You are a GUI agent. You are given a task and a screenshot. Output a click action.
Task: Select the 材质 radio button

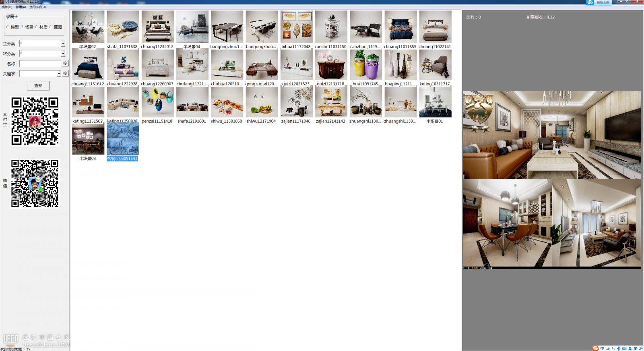coord(36,27)
